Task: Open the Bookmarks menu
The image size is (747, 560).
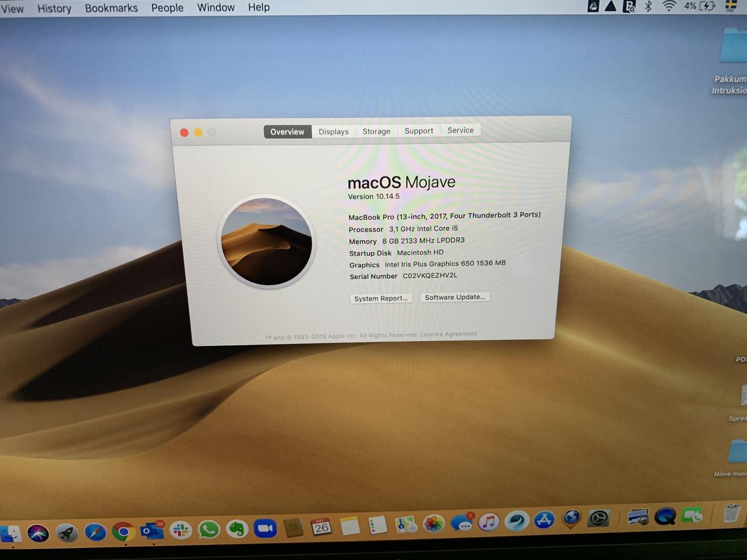Action: coord(111,8)
